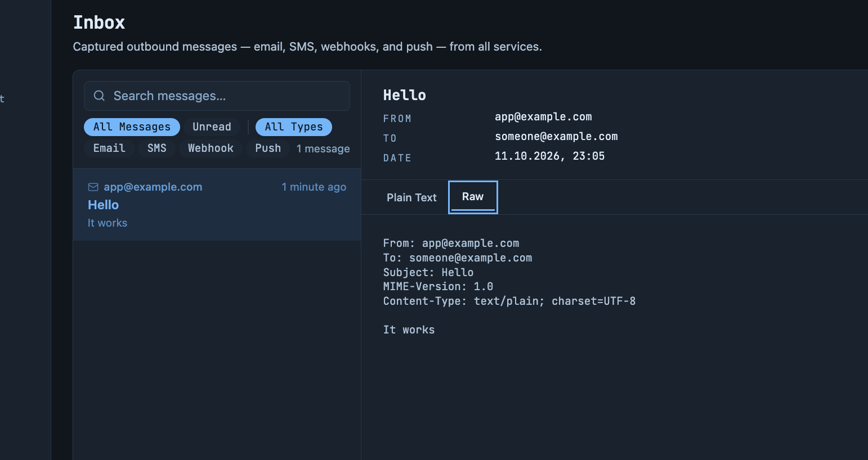Click the From address in message header
868x460 pixels.
tap(543, 117)
